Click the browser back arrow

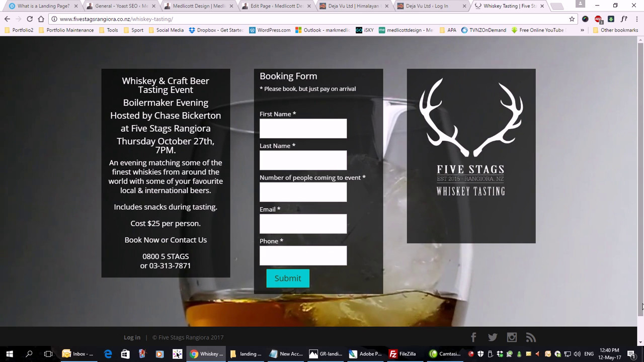click(7, 19)
